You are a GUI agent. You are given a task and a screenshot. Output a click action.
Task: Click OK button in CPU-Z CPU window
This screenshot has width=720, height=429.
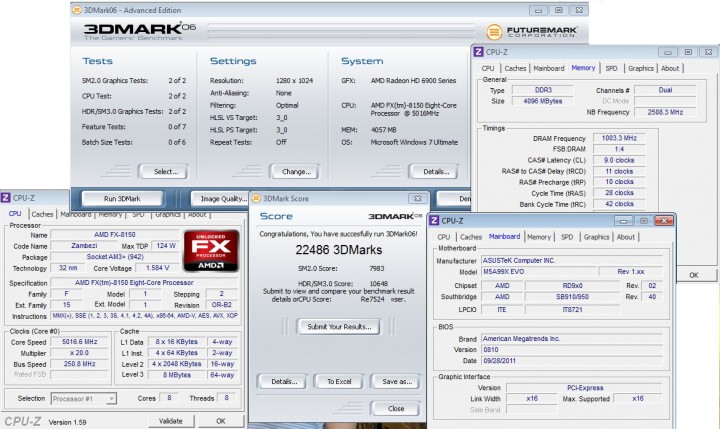click(x=220, y=421)
